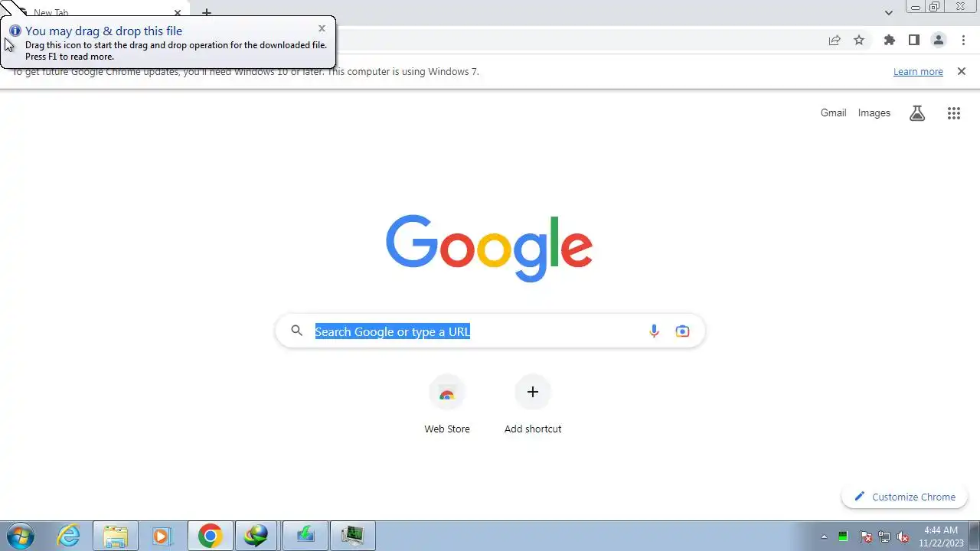Toggle Chrome side panel
This screenshot has height=551, width=980.
point(913,40)
